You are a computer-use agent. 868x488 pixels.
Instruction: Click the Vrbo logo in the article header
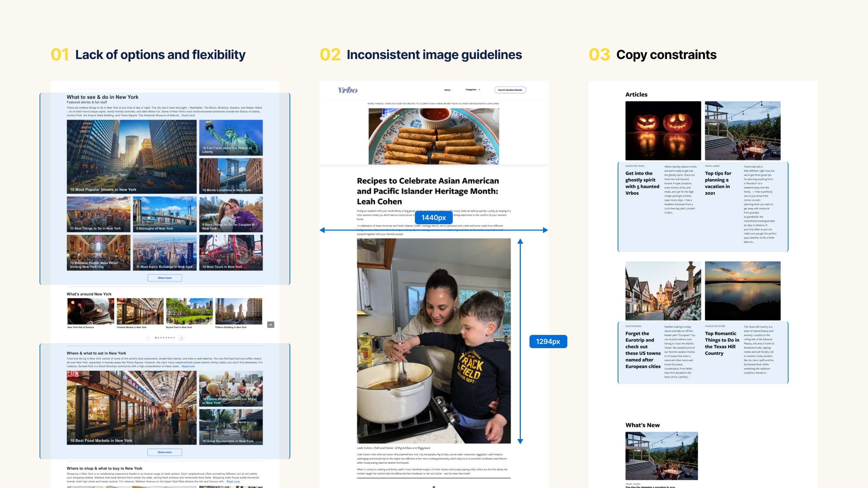348,90
